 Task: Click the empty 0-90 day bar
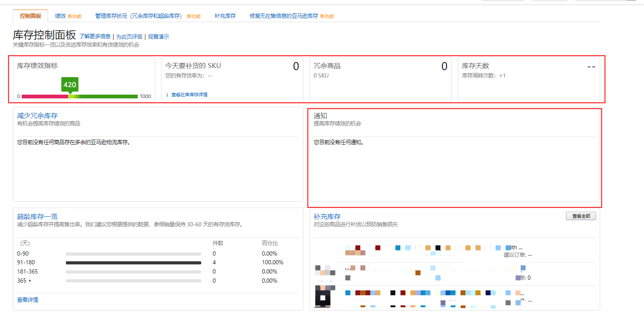(x=134, y=253)
